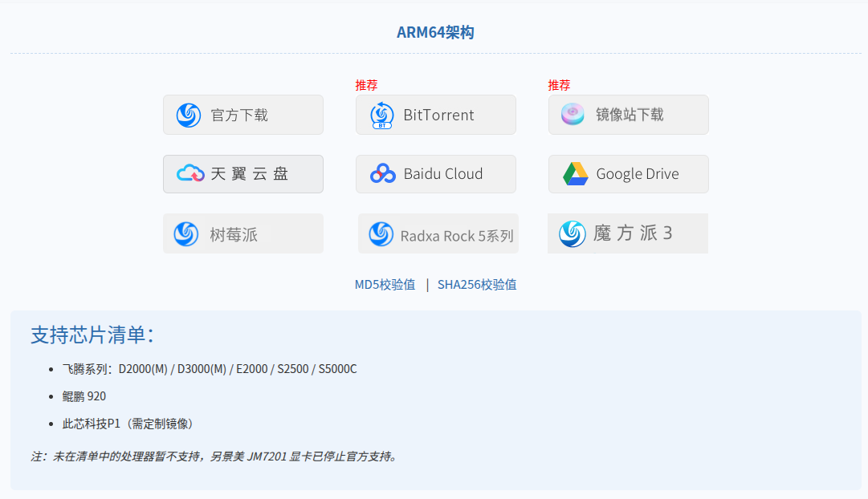The height and width of the screenshot is (499, 868).
Task: Click the red 推荐 label above 镜像站下载
Action: point(559,85)
